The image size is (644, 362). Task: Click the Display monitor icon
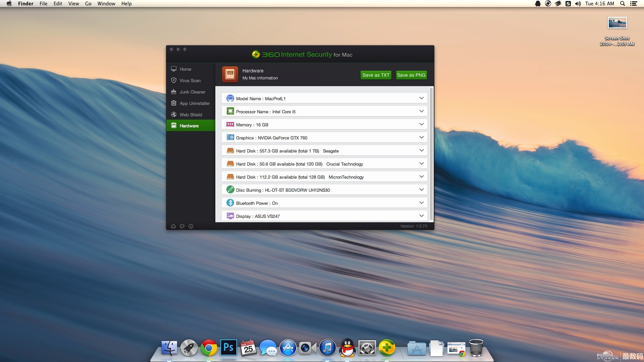(230, 216)
